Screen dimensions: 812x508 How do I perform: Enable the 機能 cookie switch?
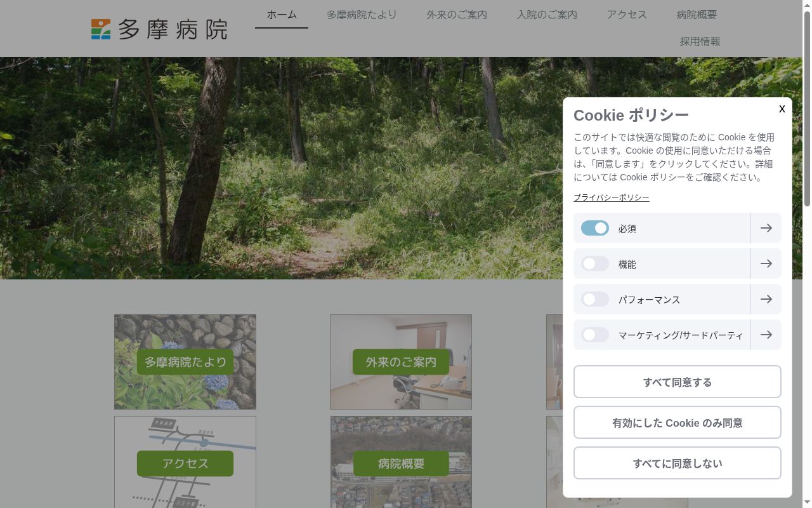tap(595, 264)
